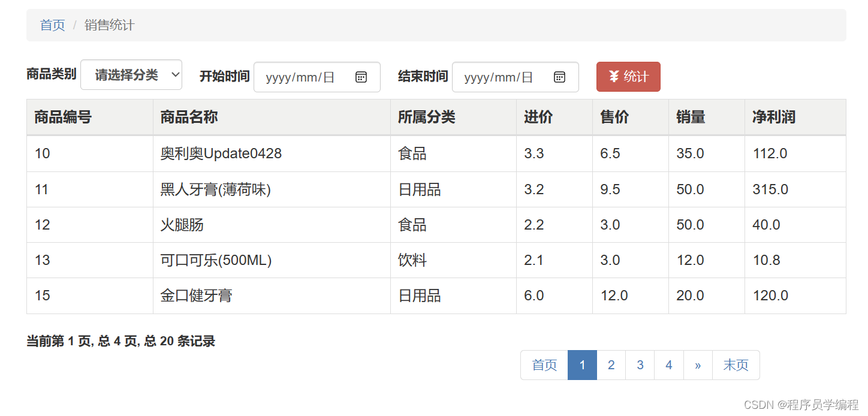Click the 当前第 1 页 record summary text

[120, 341]
